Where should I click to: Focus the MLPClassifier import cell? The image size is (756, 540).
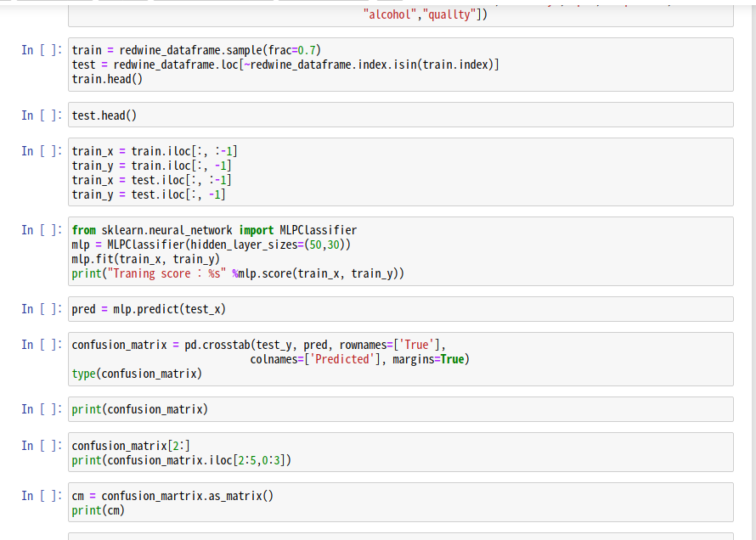pyautogui.click(x=401, y=251)
